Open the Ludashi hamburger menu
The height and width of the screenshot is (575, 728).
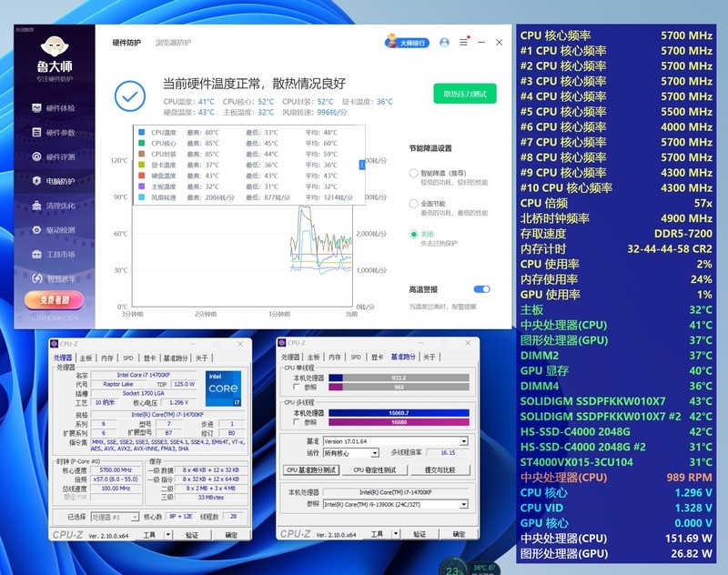tap(463, 42)
